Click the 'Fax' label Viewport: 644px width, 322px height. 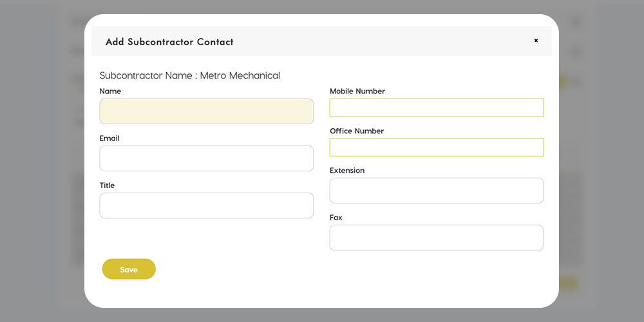pyautogui.click(x=336, y=218)
